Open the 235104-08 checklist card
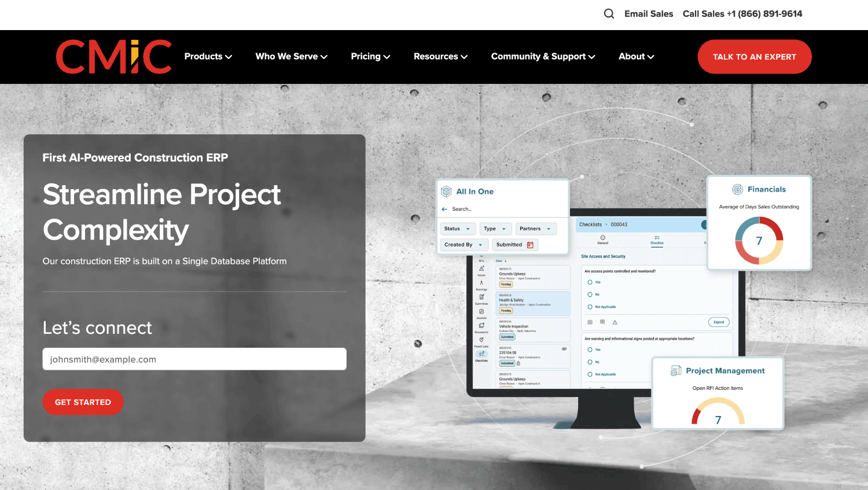The width and height of the screenshot is (868, 490). (532, 356)
